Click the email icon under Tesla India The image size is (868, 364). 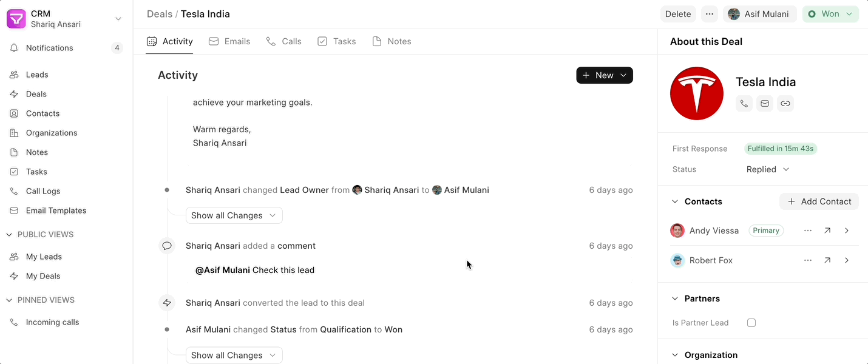coord(765,104)
